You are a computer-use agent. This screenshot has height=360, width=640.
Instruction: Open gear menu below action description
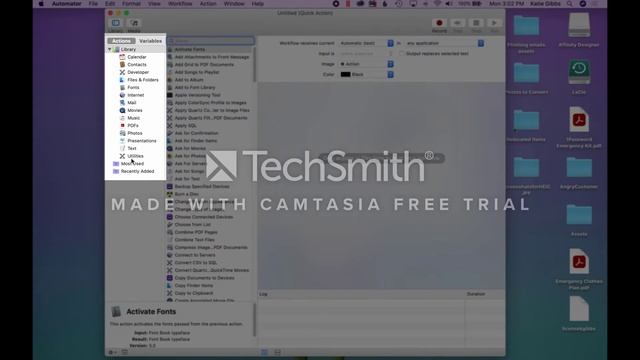112,352
